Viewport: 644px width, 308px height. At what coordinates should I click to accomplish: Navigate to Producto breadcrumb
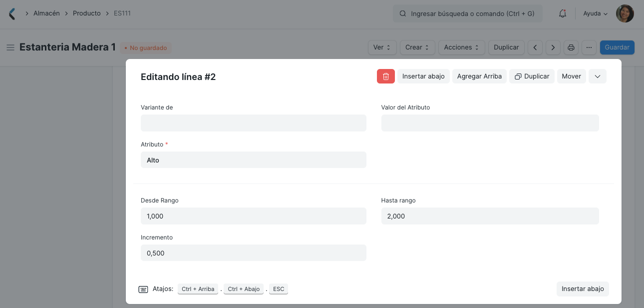pos(87,13)
